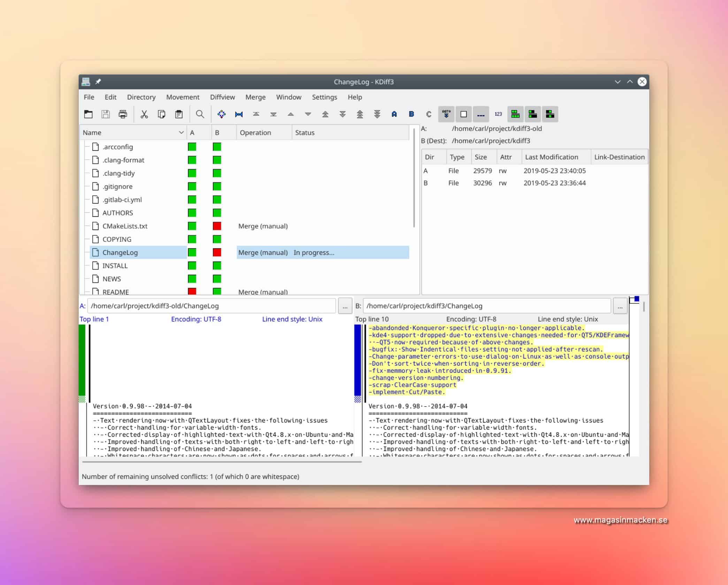Click the blue bowtie delta icon
Viewport: 728px width, 585px height.
click(239, 114)
